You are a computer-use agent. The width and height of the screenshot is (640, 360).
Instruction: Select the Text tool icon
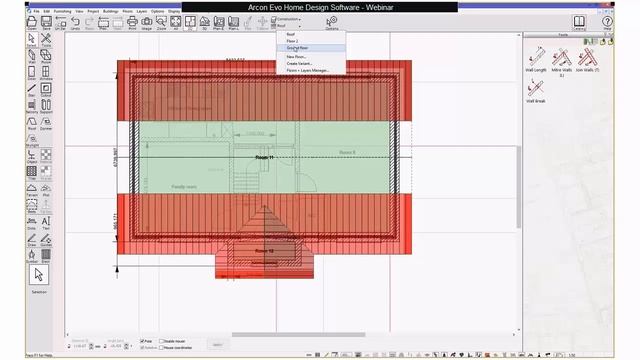click(x=46, y=223)
